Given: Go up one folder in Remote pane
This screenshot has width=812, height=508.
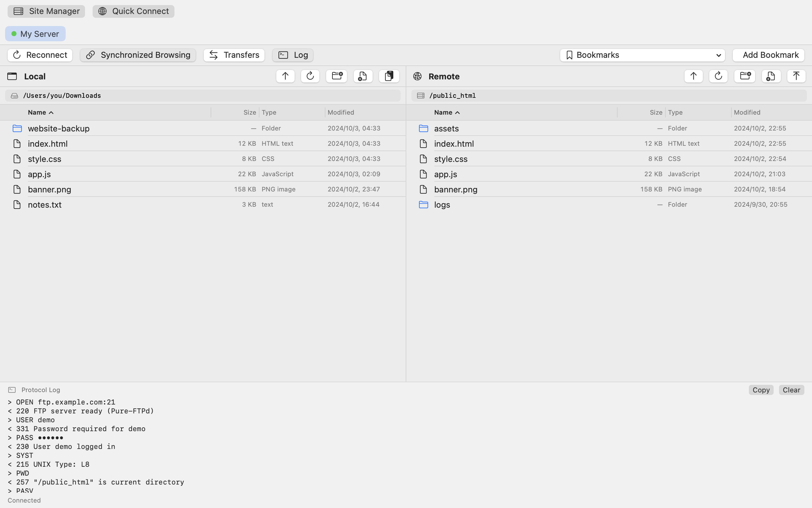Looking at the screenshot, I should [693, 76].
